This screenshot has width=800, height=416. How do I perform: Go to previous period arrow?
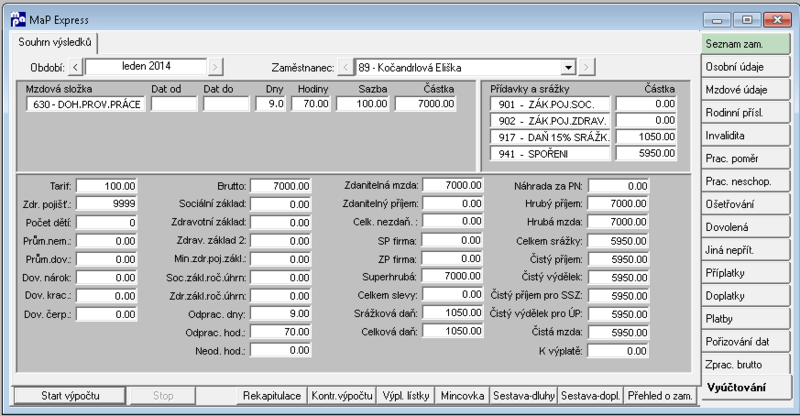click(x=75, y=67)
